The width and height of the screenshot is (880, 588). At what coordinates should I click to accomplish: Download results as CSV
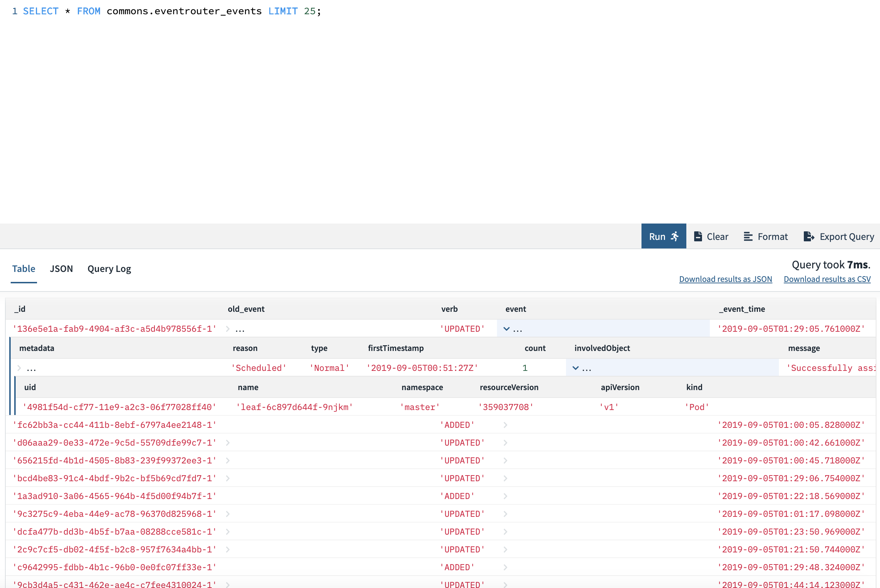pos(827,279)
